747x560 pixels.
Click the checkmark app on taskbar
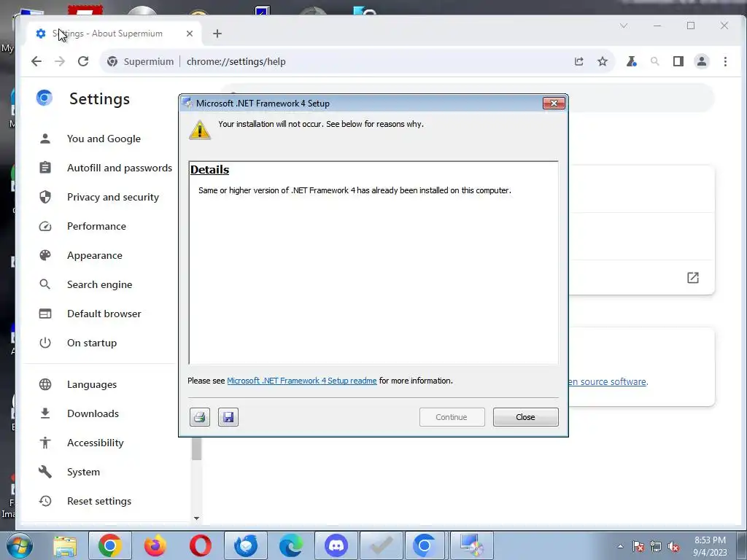(381, 545)
